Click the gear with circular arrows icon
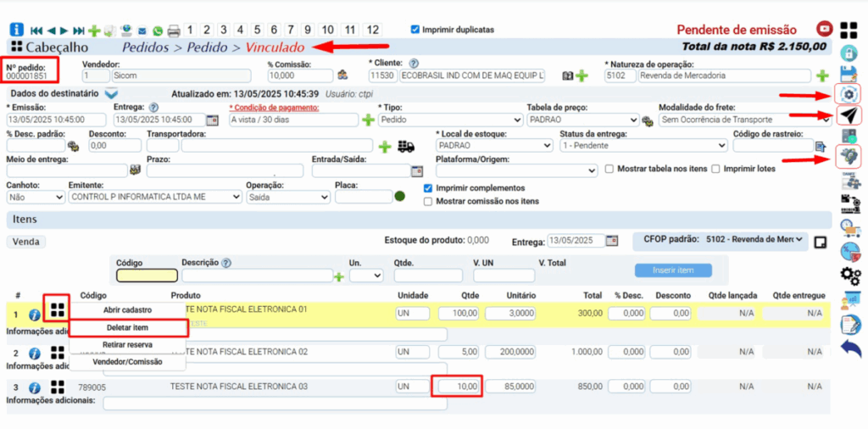The height and width of the screenshot is (429, 868). tap(849, 95)
